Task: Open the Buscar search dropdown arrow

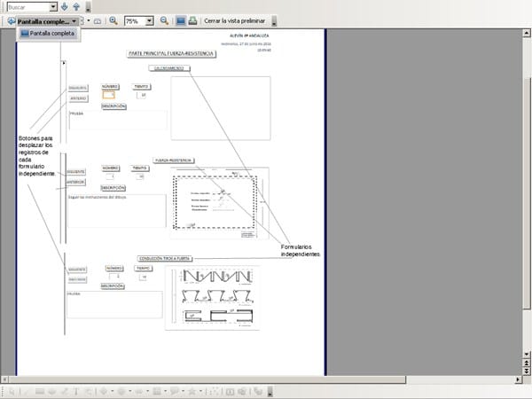Action: click(53, 7)
